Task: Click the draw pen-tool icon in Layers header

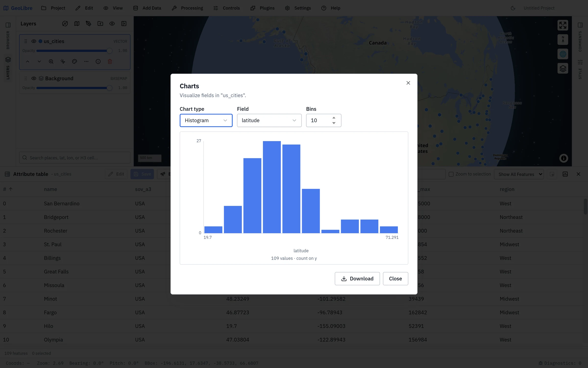Action: tap(88, 24)
